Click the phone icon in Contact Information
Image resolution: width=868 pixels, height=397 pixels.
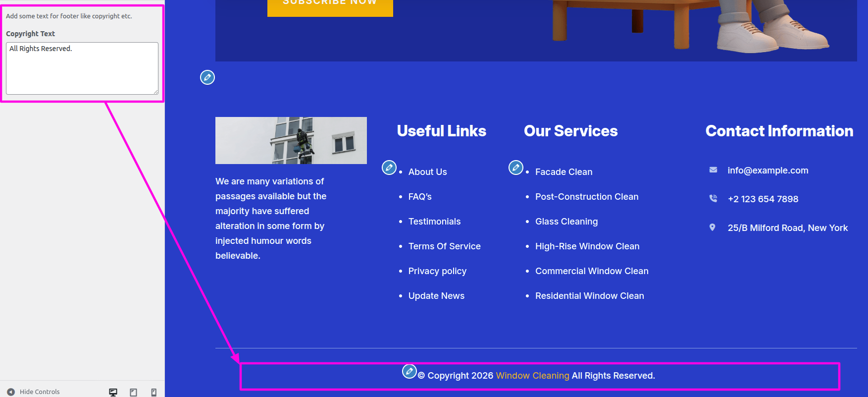(713, 198)
